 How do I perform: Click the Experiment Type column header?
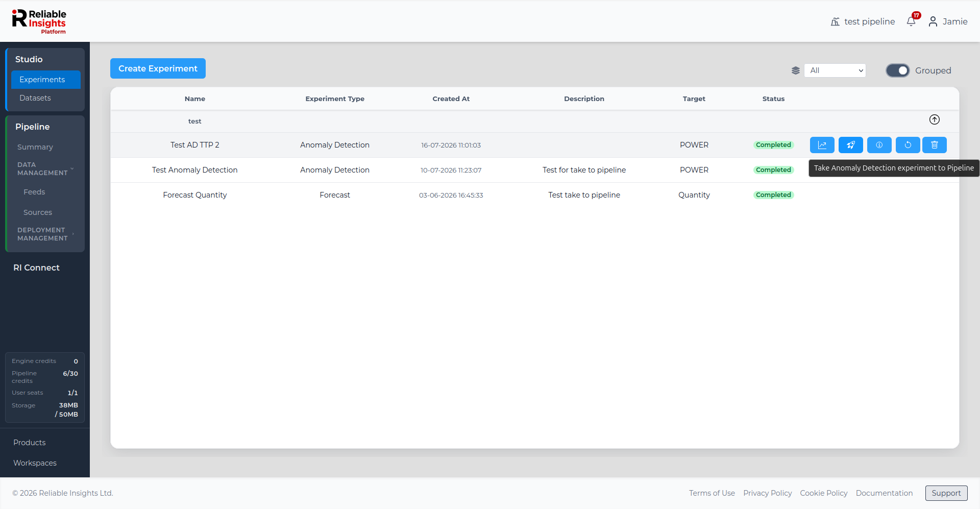click(x=335, y=99)
